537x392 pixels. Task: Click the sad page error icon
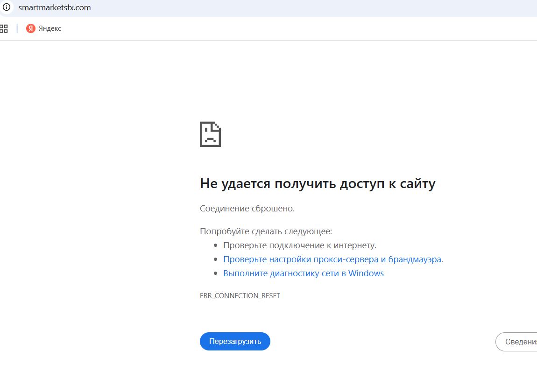coord(210,134)
